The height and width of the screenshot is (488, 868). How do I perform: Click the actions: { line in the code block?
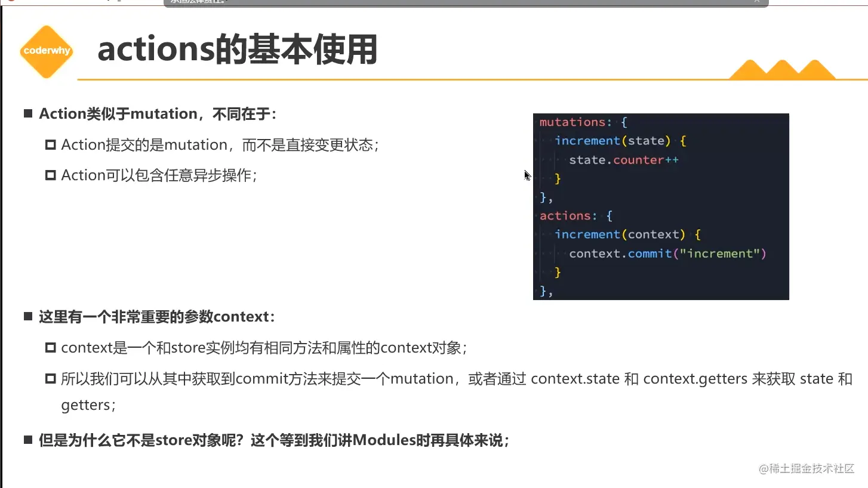click(x=574, y=215)
